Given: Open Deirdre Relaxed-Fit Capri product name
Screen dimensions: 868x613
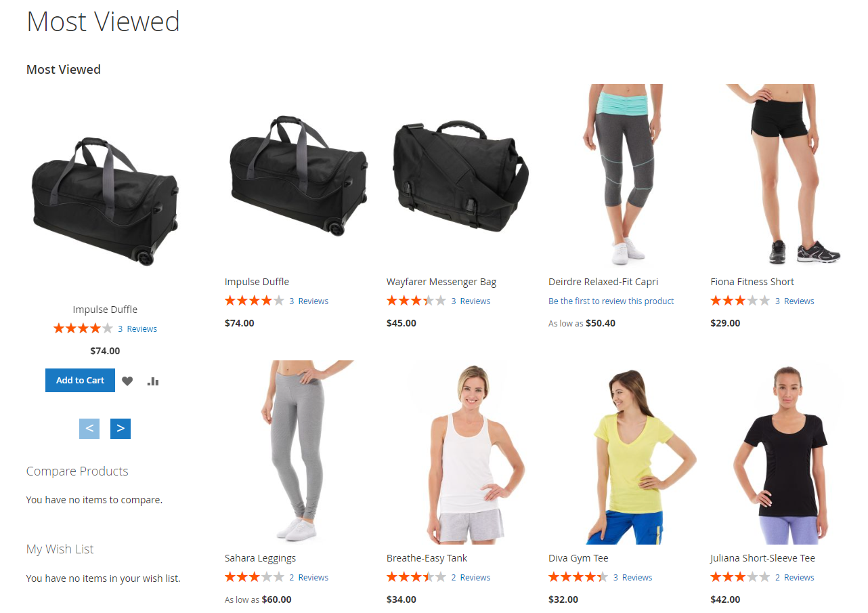Looking at the screenshot, I should 603,282.
